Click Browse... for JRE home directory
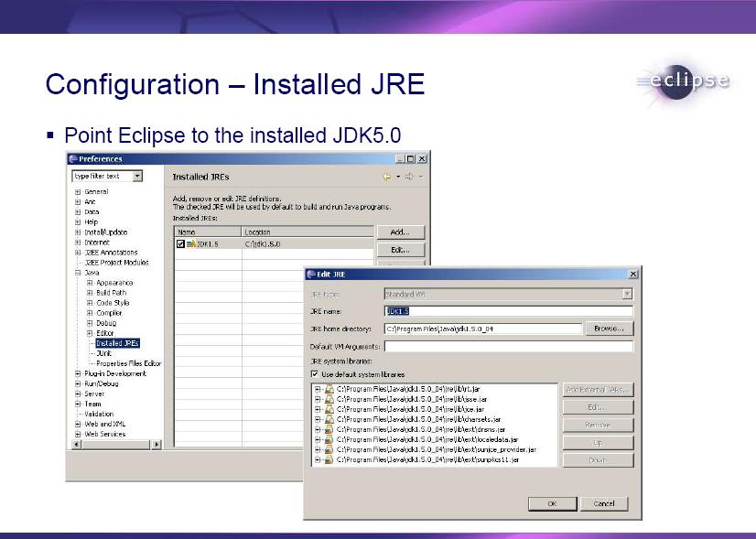Image resolution: width=756 pixels, height=539 pixels. [x=609, y=329]
